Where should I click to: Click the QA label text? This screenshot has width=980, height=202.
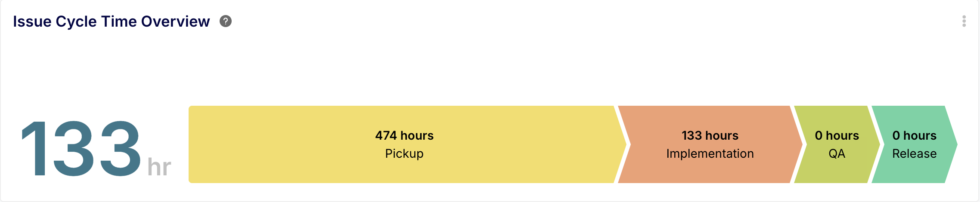click(x=837, y=153)
